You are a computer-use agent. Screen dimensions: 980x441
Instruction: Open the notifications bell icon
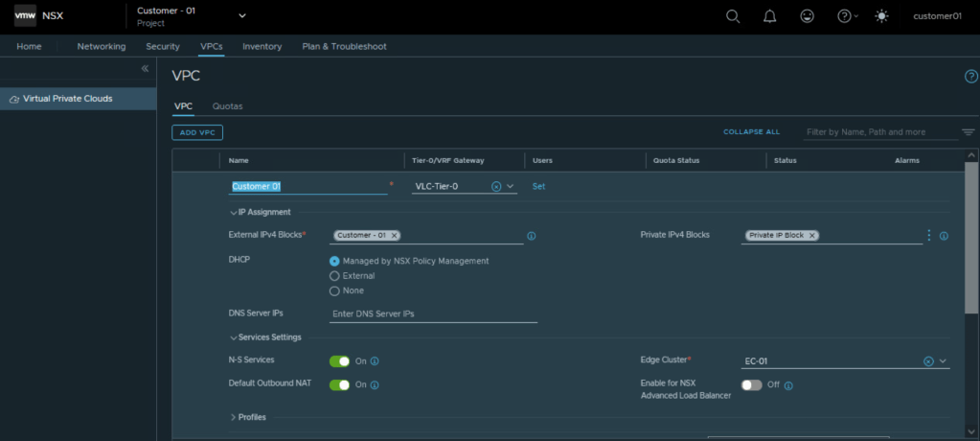(x=770, y=16)
